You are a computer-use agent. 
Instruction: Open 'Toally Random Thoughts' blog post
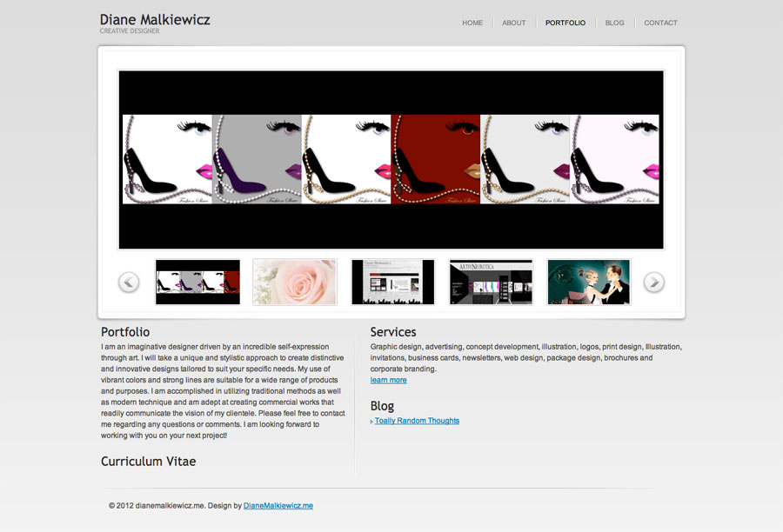tap(417, 421)
